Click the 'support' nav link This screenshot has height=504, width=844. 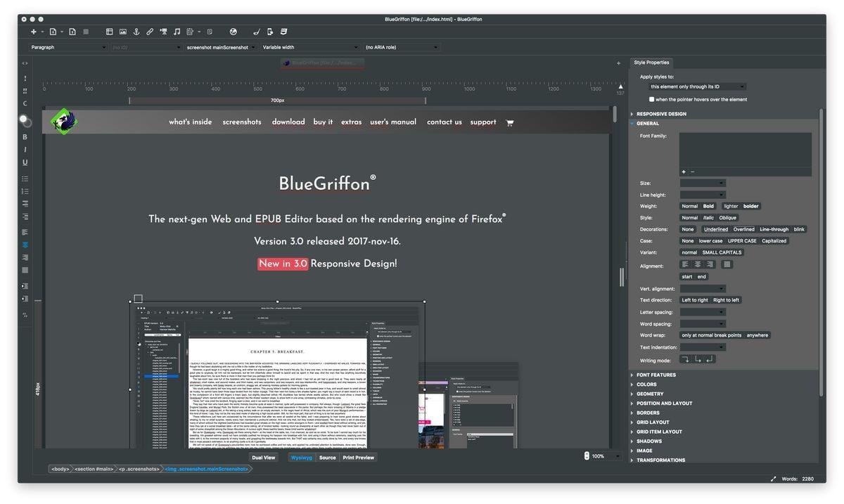click(483, 122)
